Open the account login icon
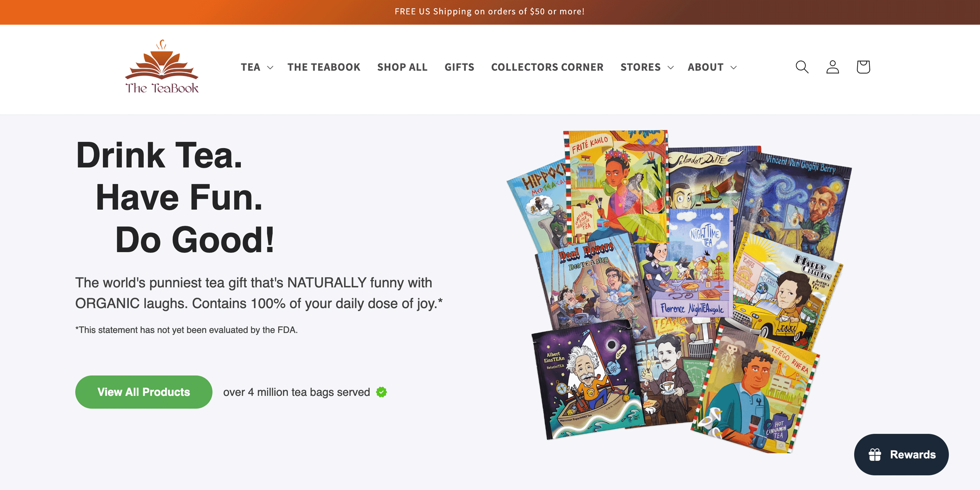 [832, 67]
